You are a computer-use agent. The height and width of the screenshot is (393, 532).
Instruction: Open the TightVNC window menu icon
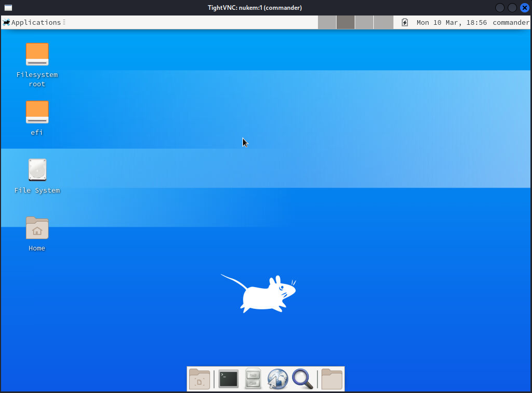point(8,7)
